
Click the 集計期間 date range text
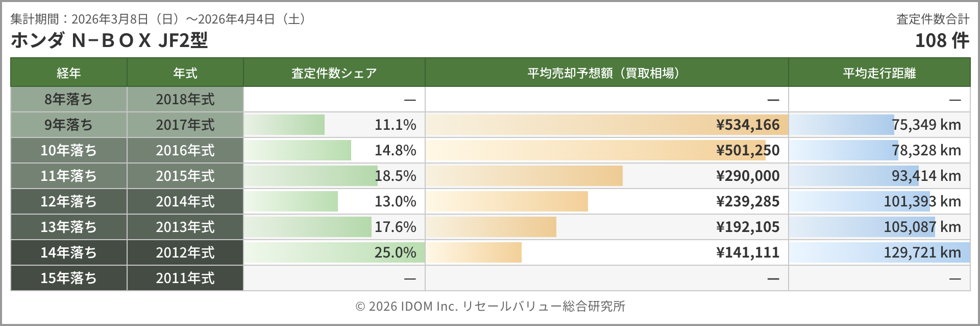(x=158, y=19)
